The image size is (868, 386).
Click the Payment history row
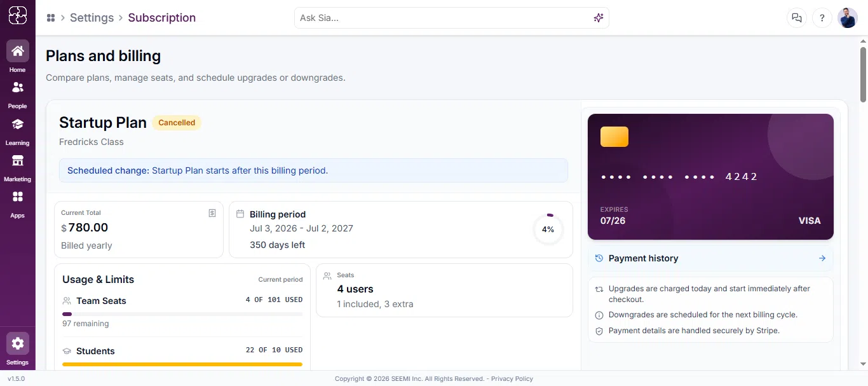tap(710, 258)
